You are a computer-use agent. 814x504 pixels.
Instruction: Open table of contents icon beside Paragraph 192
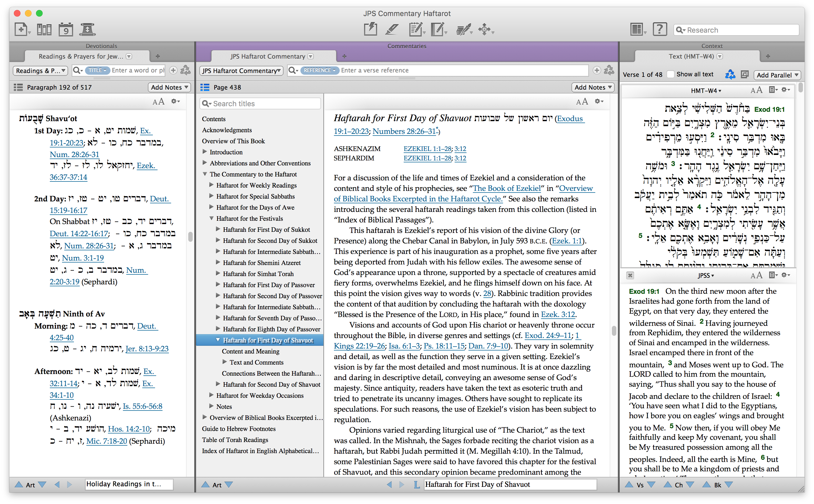[18, 87]
